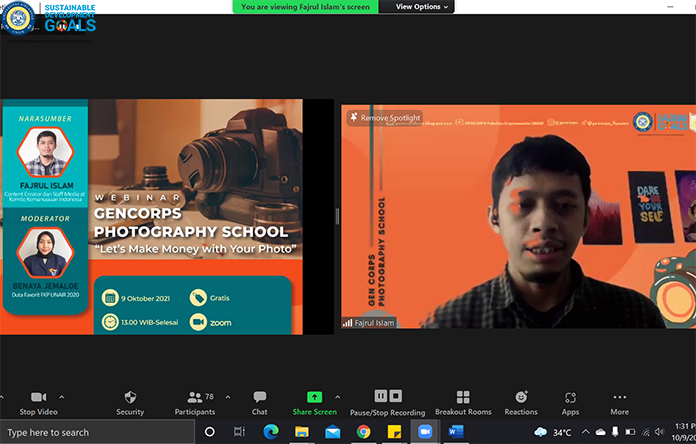The width and height of the screenshot is (696, 444).
Task: Expand Share Screen options arrow
Action: [338, 396]
